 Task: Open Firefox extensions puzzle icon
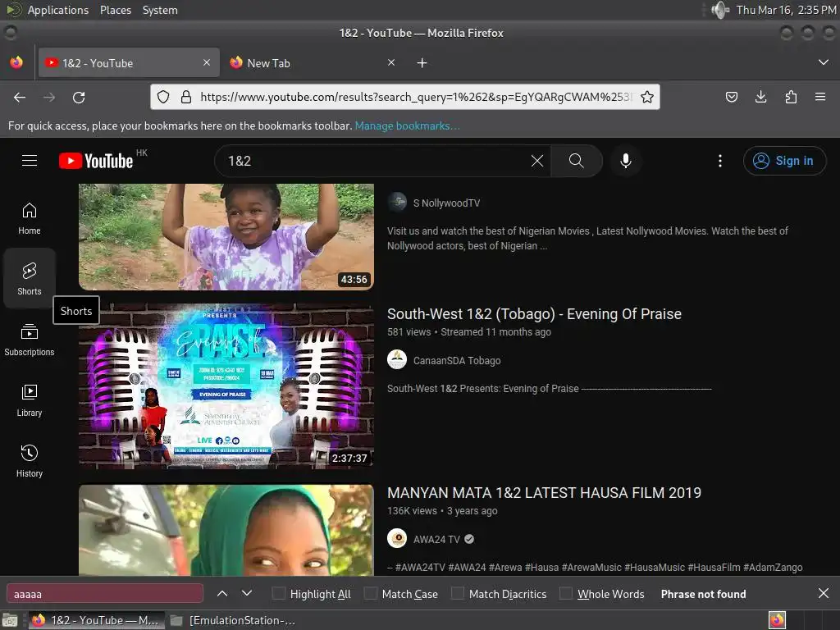pyautogui.click(x=791, y=97)
